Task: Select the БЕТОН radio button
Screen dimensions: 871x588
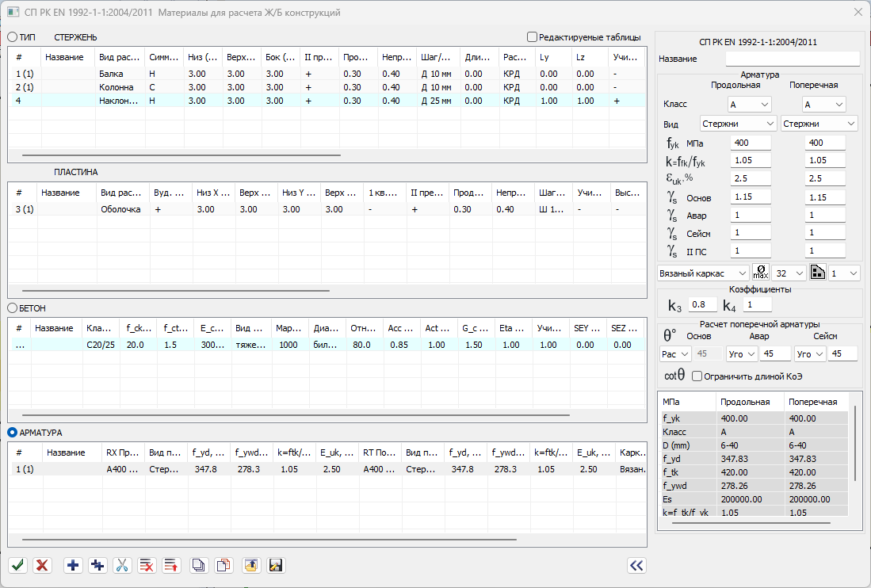Action: tap(12, 307)
